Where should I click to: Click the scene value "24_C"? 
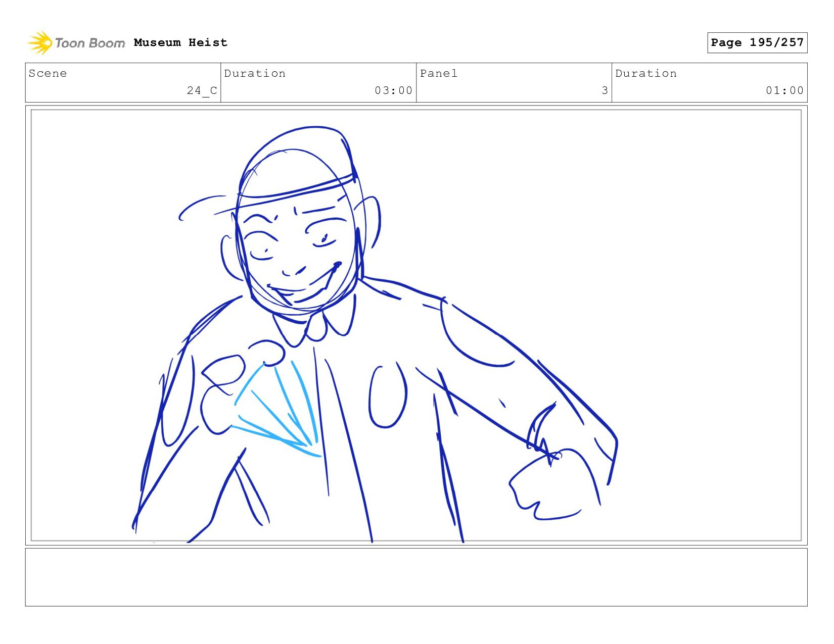tap(202, 90)
